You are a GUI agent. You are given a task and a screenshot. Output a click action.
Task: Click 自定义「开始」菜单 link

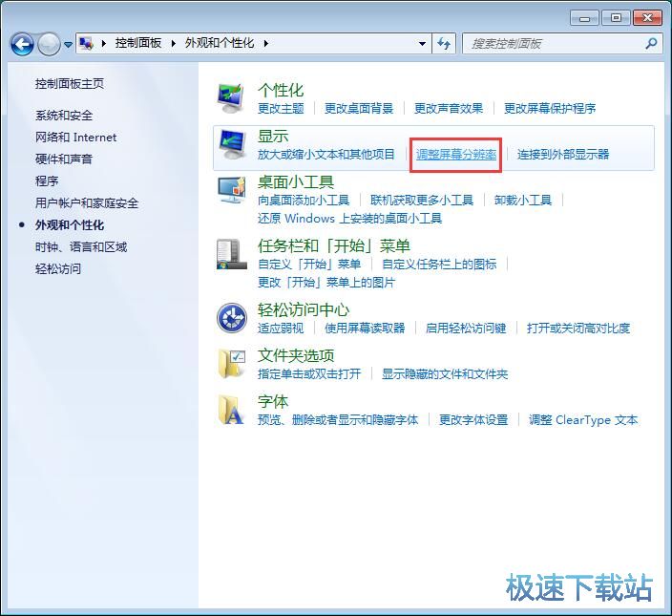[x=309, y=264]
